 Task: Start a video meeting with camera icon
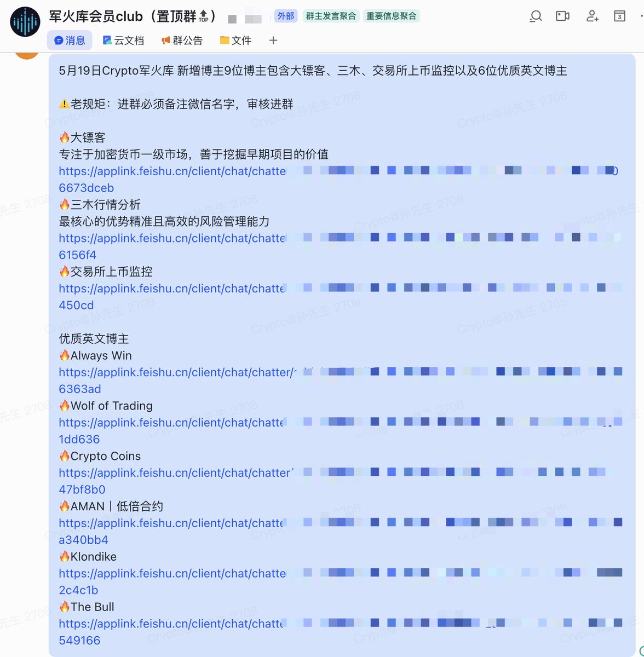click(562, 16)
